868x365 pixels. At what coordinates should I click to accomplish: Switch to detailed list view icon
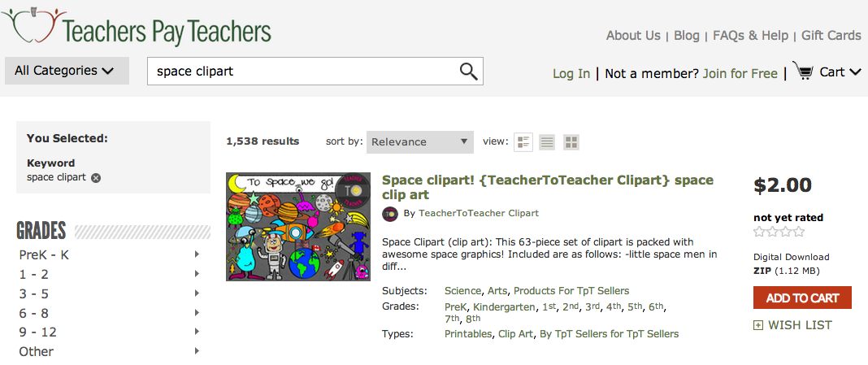[523, 141]
